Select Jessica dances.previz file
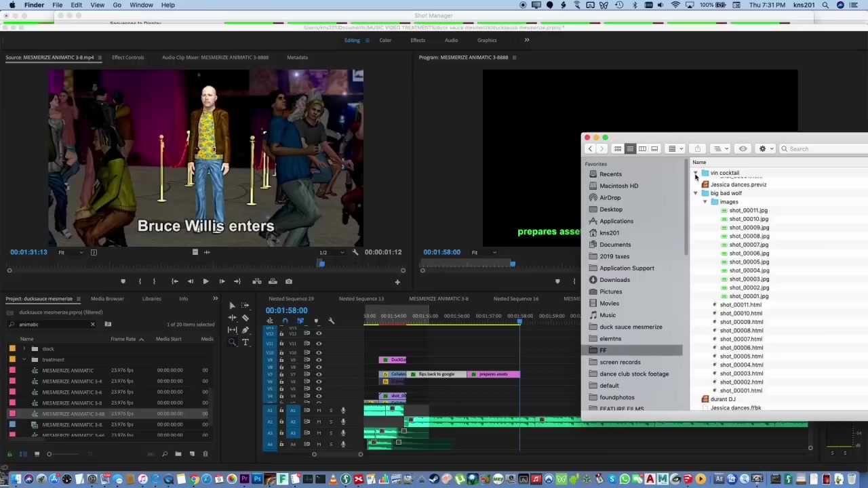The image size is (868, 488). [x=738, y=185]
